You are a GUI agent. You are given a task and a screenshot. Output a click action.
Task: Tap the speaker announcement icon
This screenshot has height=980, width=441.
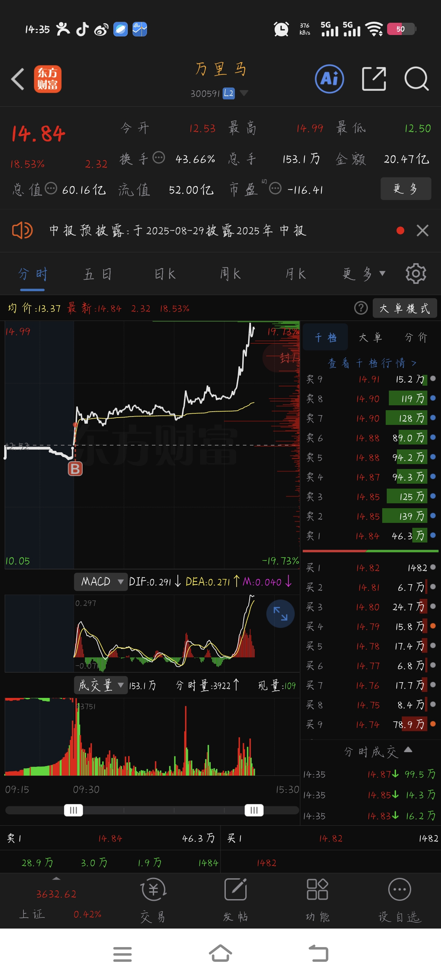point(22,231)
